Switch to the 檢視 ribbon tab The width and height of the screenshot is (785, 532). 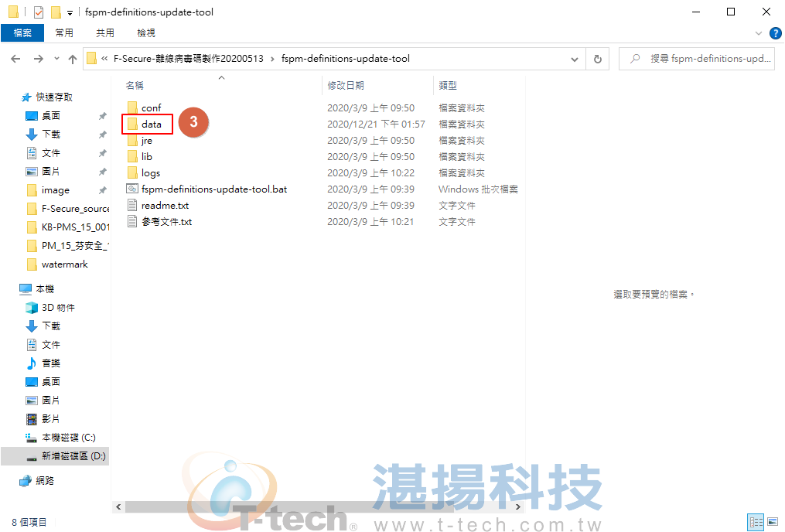146,33
